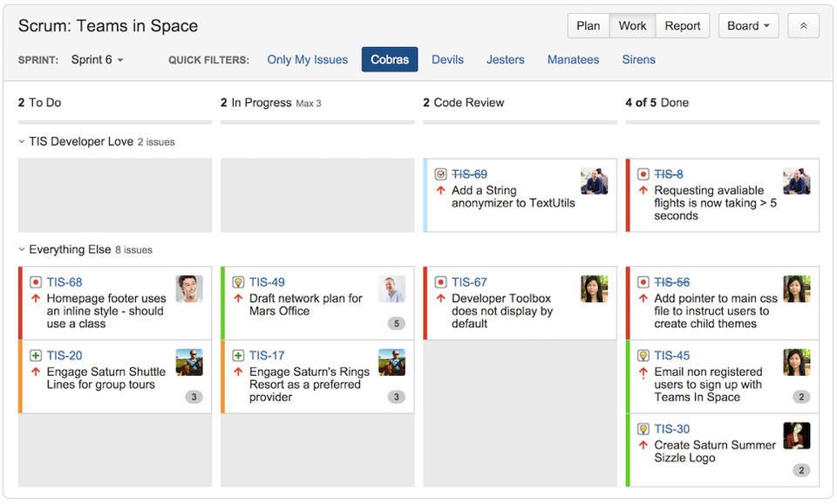The image size is (837, 504).
Task: Click 'Developer Toolbox does not display' summary
Action: pos(502,310)
